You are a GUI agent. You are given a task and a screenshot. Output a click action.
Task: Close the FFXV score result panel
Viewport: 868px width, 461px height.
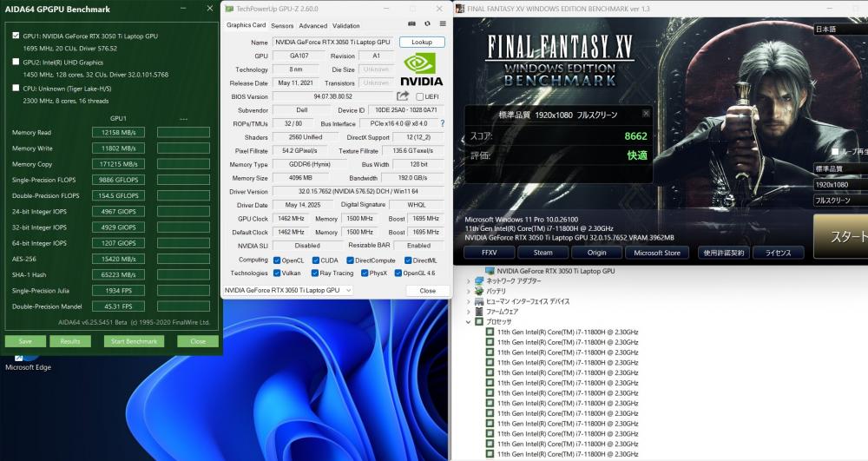pos(646,113)
